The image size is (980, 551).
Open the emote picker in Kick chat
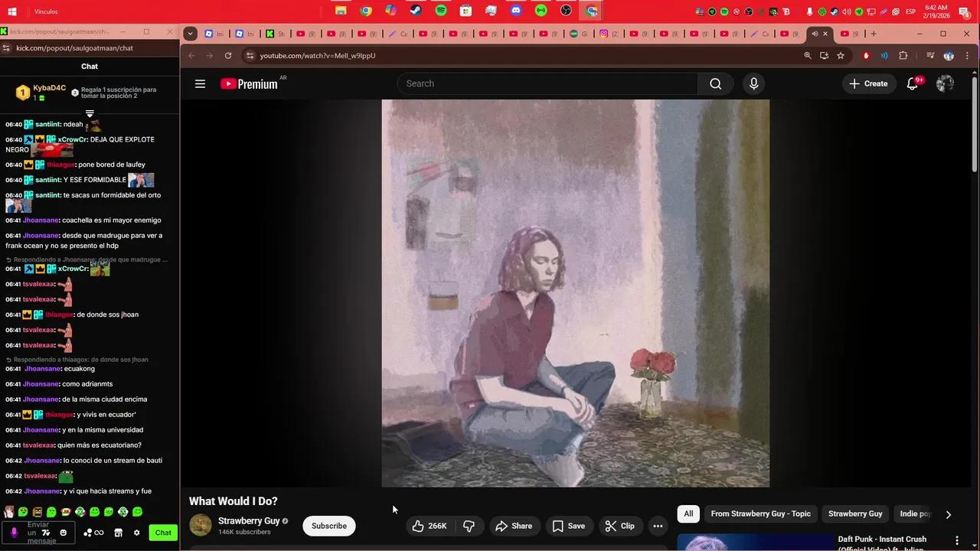pos(64,533)
